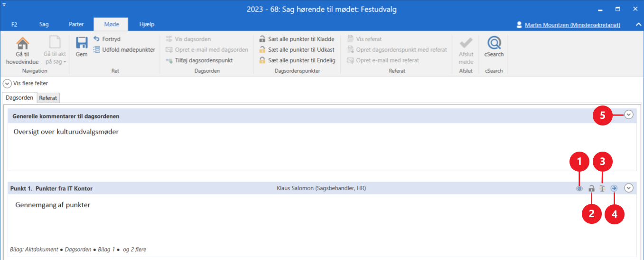Collapse the Generelle kommentarer section chevron
This screenshot has height=260, width=644.
629,115
